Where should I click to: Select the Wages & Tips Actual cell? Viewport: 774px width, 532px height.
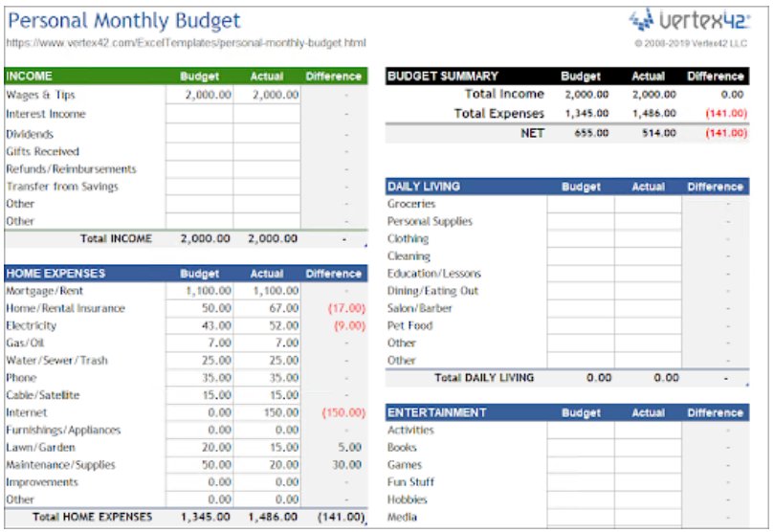(x=266, y=96)
